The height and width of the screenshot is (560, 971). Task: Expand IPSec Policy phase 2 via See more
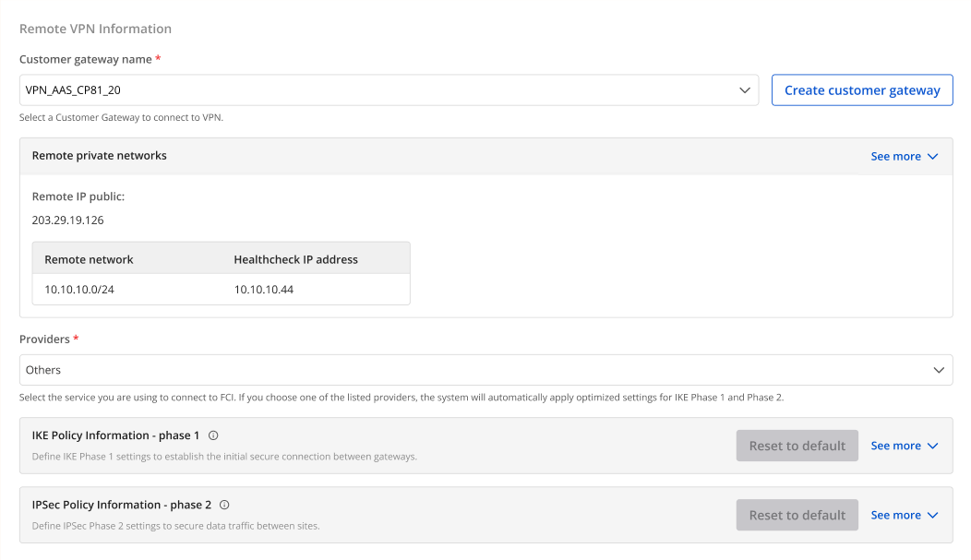pos(904,515)
